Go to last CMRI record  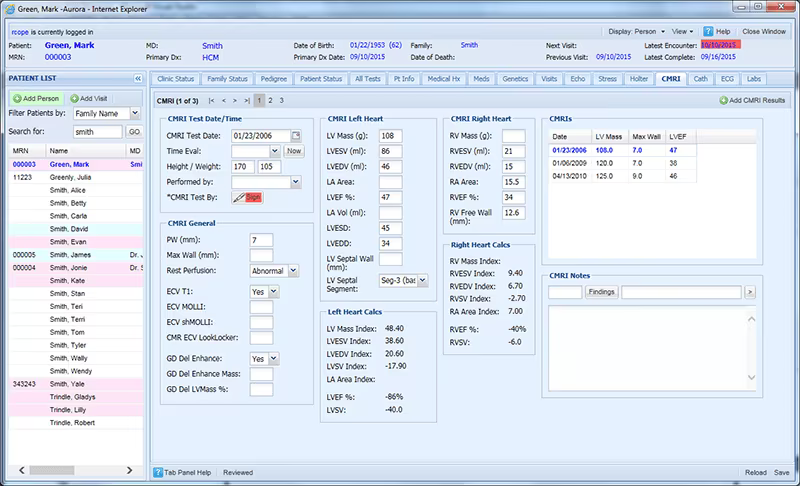[247, 101]
